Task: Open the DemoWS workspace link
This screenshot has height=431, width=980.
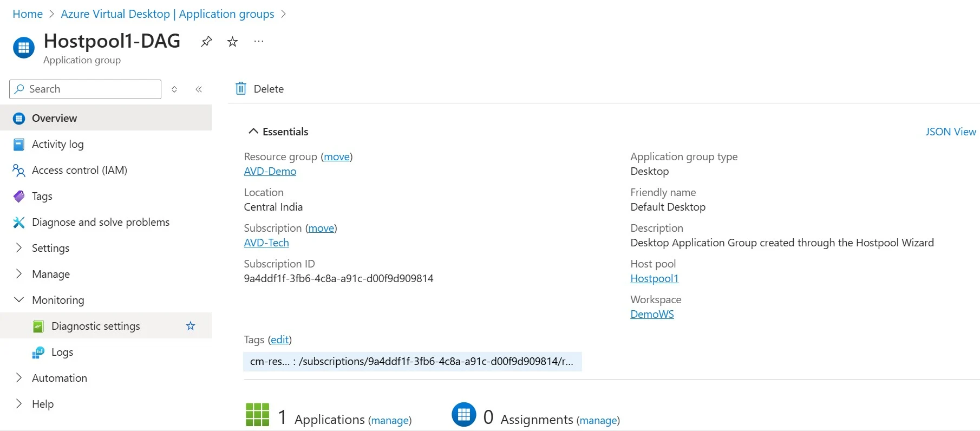Action: tap(652, 314)
